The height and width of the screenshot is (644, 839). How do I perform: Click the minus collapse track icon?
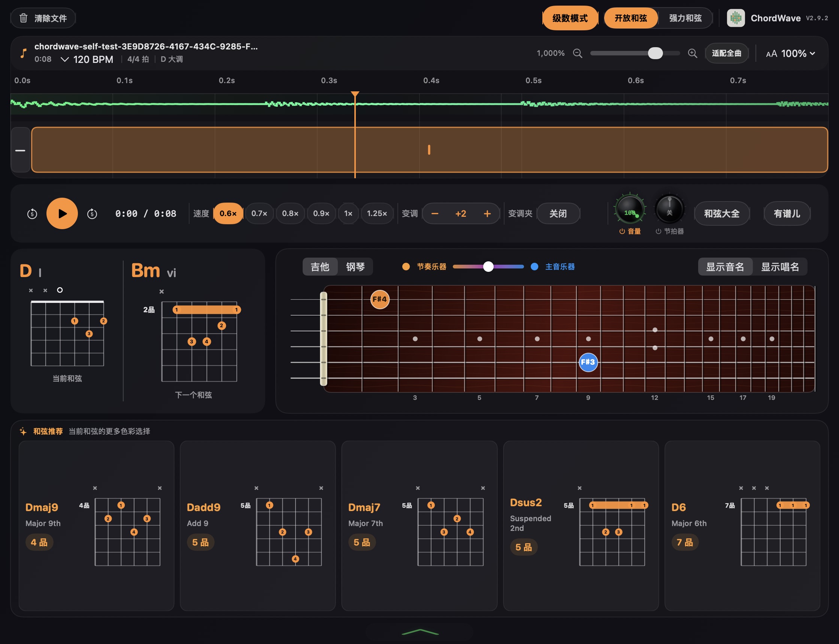click(x=20, y=150)
